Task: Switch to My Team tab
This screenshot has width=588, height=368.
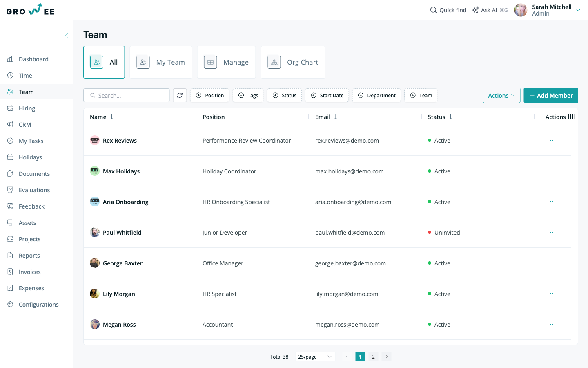Action: pyautogui.click(x=161, y=62)
